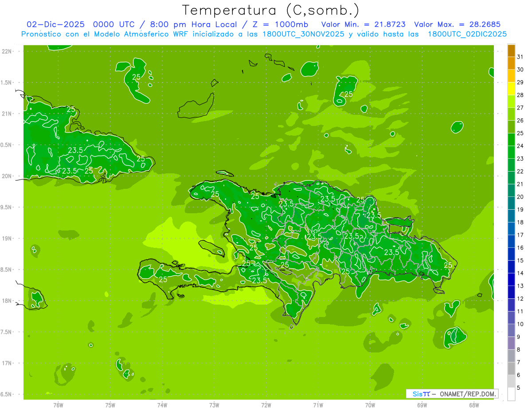Click the '1800UTC_02DIC2025' valid-until time

coord(467,34)
